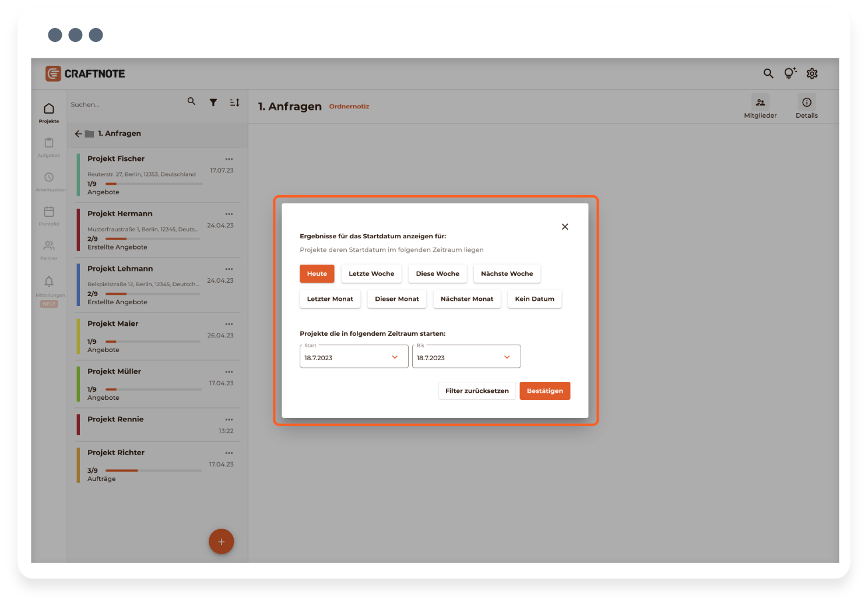868x605 pixels.
Task: Open the Plantafel calendar icon
Action: 49,212
